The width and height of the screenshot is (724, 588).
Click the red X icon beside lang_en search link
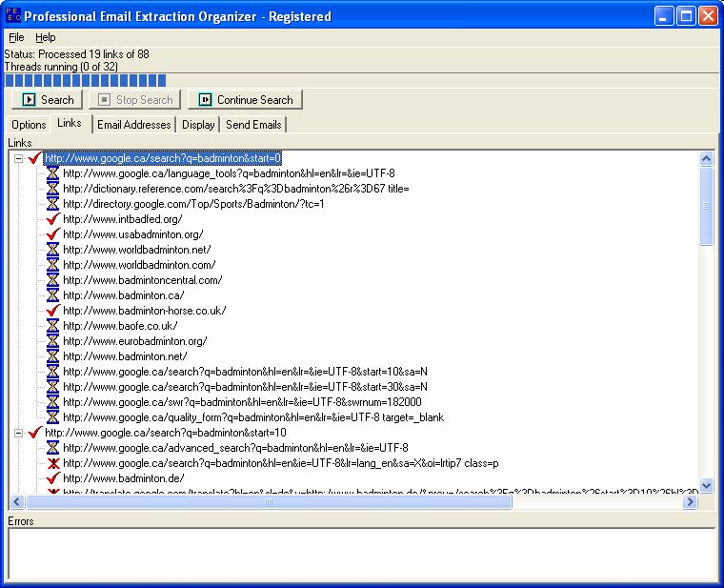tap(52, 463)
